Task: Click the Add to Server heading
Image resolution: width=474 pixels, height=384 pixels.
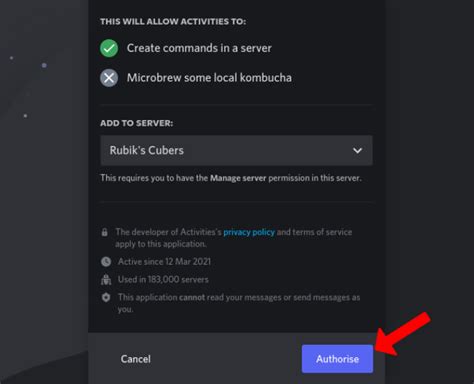Action: tap(137, 123)
